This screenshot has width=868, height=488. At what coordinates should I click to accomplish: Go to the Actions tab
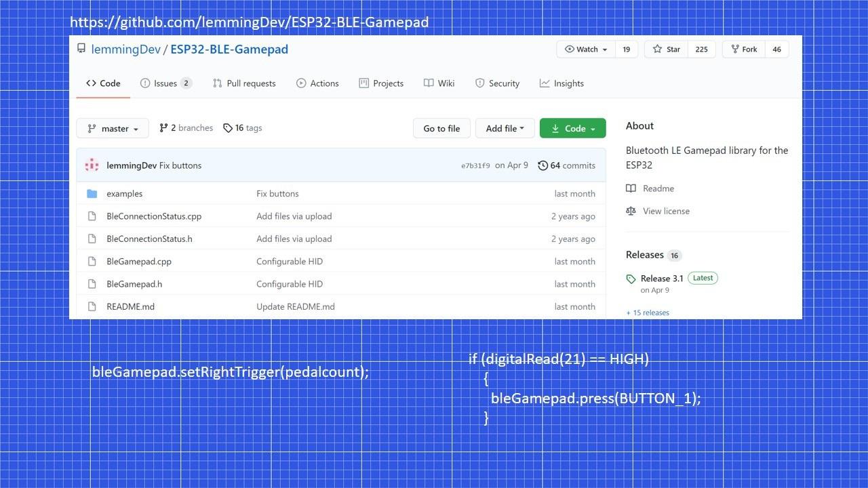point(317,83)
